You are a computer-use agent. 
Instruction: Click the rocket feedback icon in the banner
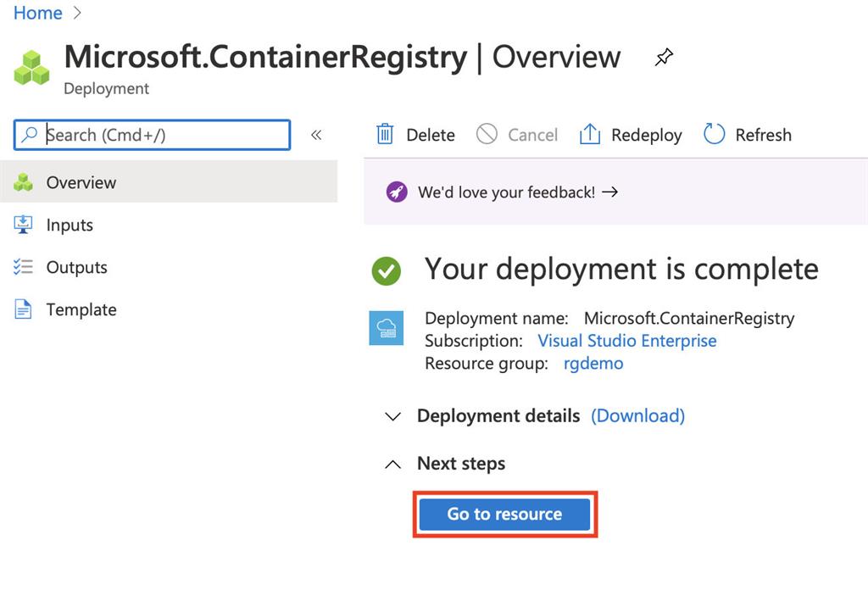pos(395,192)
